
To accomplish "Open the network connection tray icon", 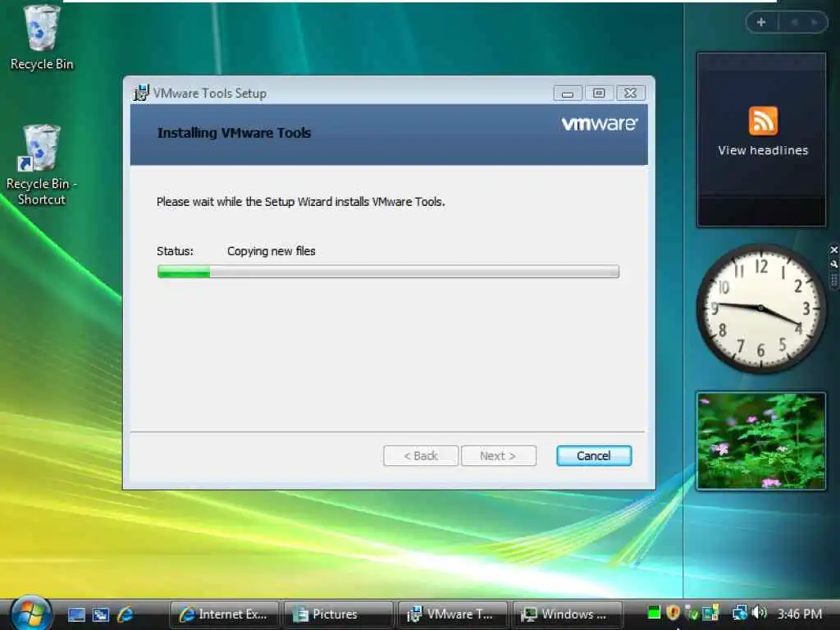I will [x=740, y=612].
